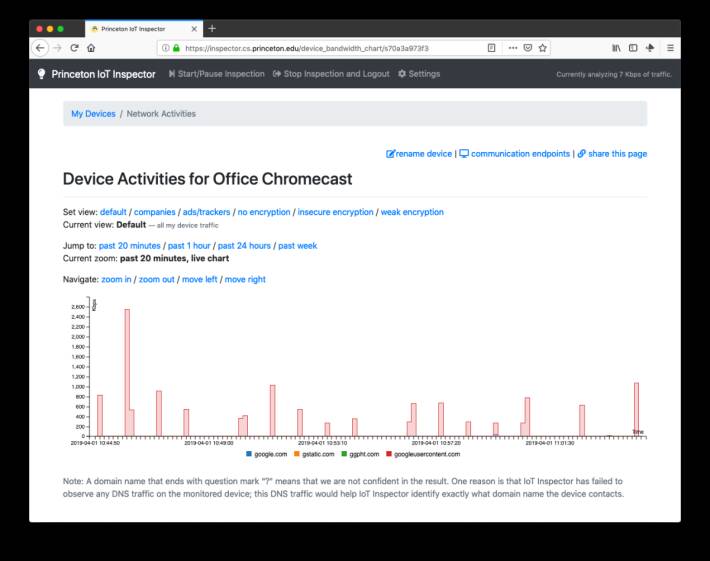
Task: Open the communication endpoints link
Action: (x=515, y=154)
